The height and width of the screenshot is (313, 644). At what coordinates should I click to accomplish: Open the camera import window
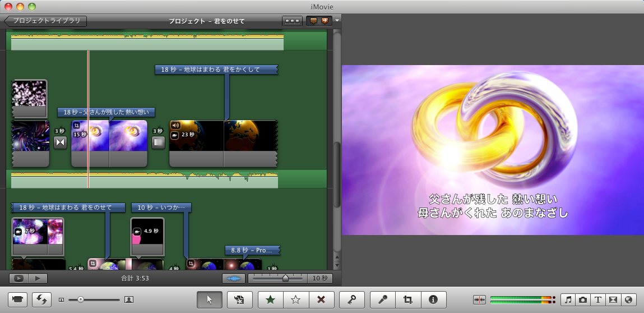point(17,300)
